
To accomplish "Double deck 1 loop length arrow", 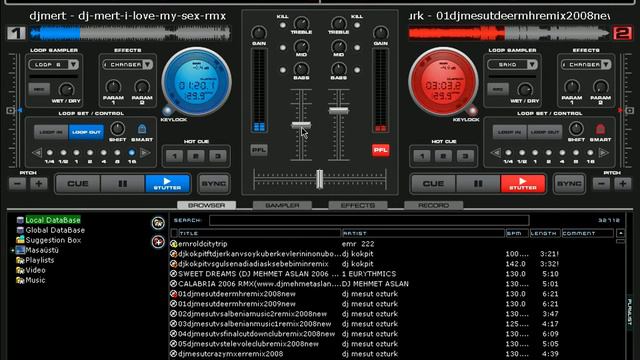I will (145, 153).
